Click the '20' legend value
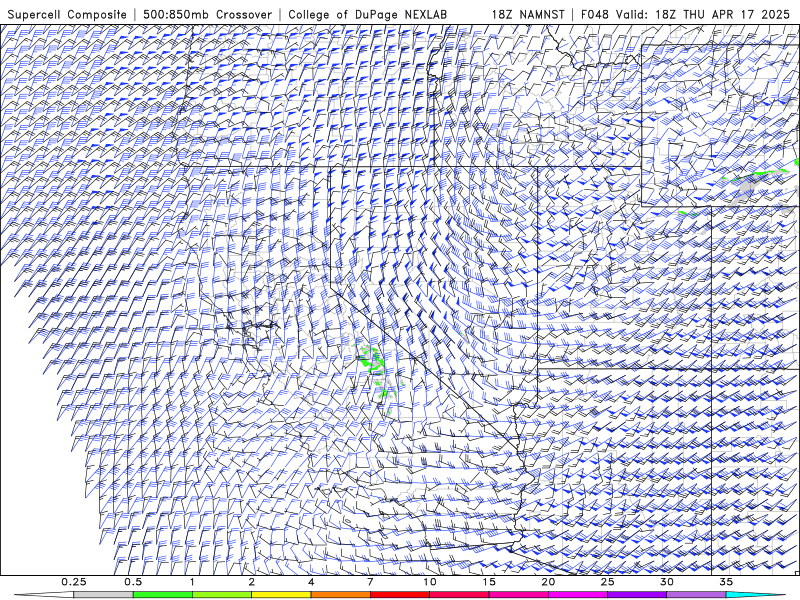Viewport: 800px width, 600px height. [548, 582]
